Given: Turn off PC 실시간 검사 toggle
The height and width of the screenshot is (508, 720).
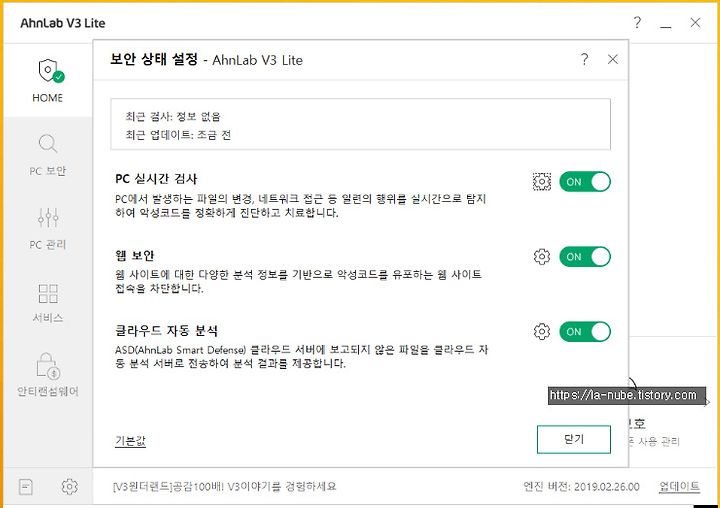Looking at the screenshot, I should coord(585,182).
